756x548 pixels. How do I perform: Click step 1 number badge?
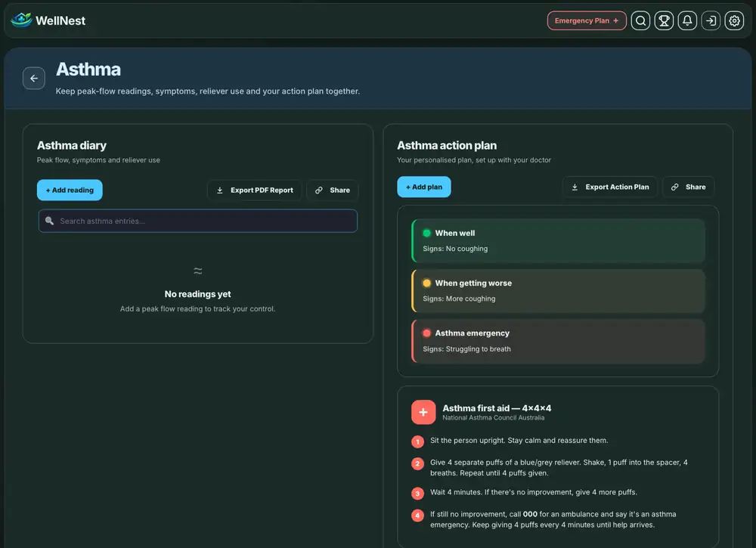pos(417,441)
